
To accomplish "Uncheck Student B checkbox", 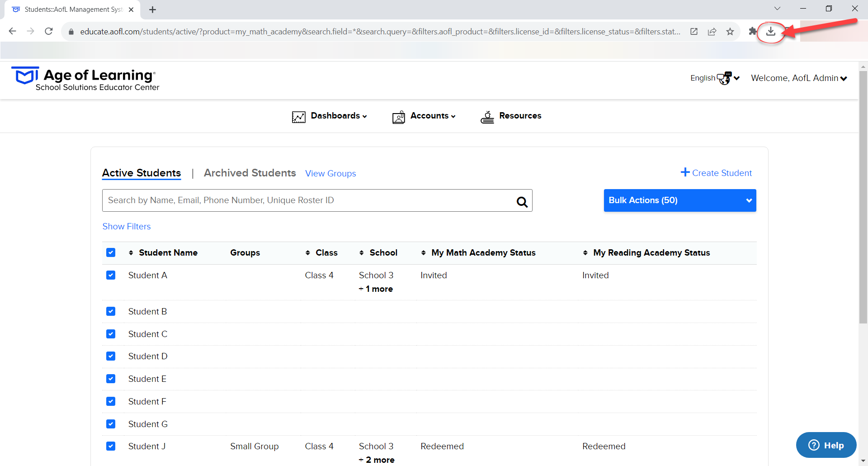I will 111,311.
